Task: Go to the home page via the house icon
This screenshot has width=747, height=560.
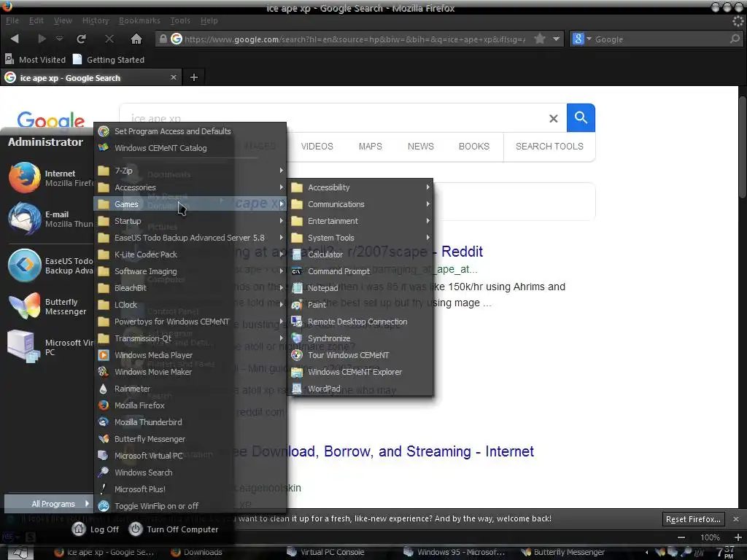Action: (136, 39)
